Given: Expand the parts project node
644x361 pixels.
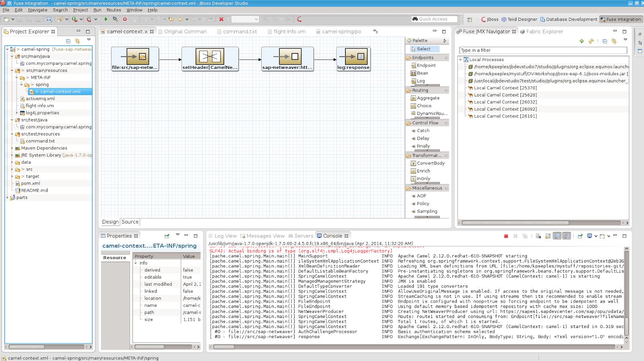Looking at the screenshot, I should coord(7,198).
